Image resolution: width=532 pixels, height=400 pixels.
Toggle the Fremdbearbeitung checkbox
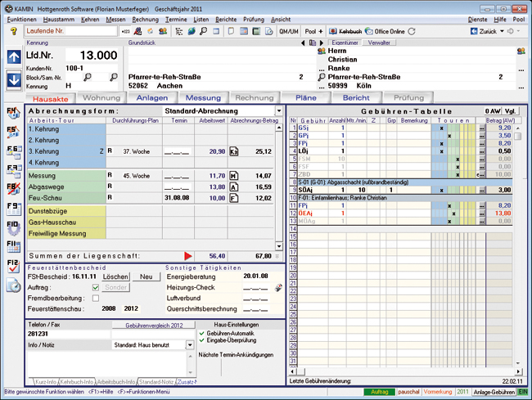(x=96, y=299)
